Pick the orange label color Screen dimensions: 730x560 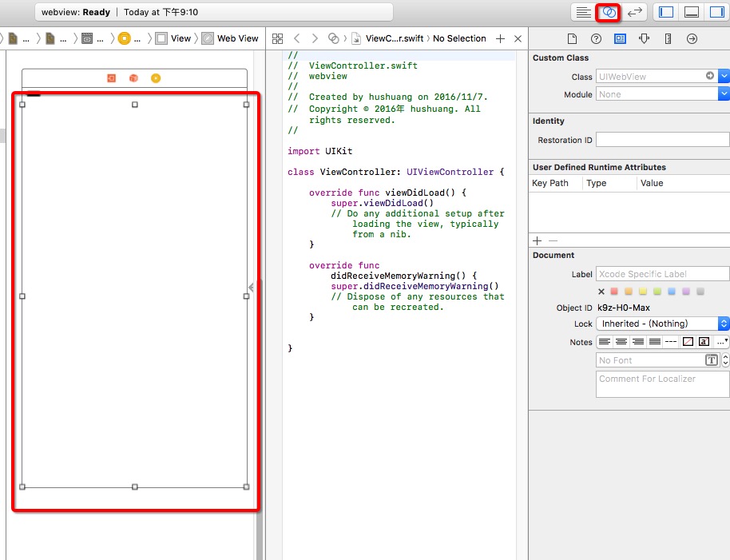pos(629,292)
